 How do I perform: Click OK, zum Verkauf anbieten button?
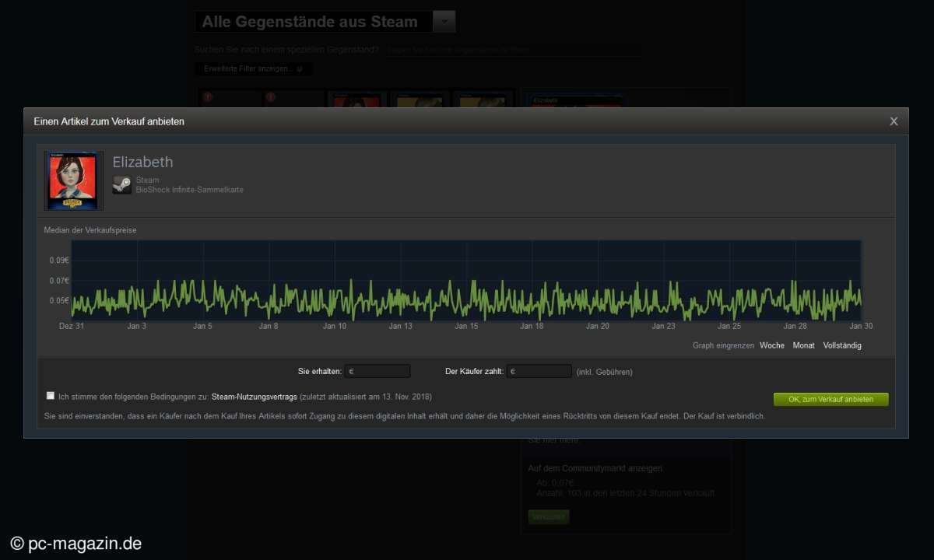[830, 399]
